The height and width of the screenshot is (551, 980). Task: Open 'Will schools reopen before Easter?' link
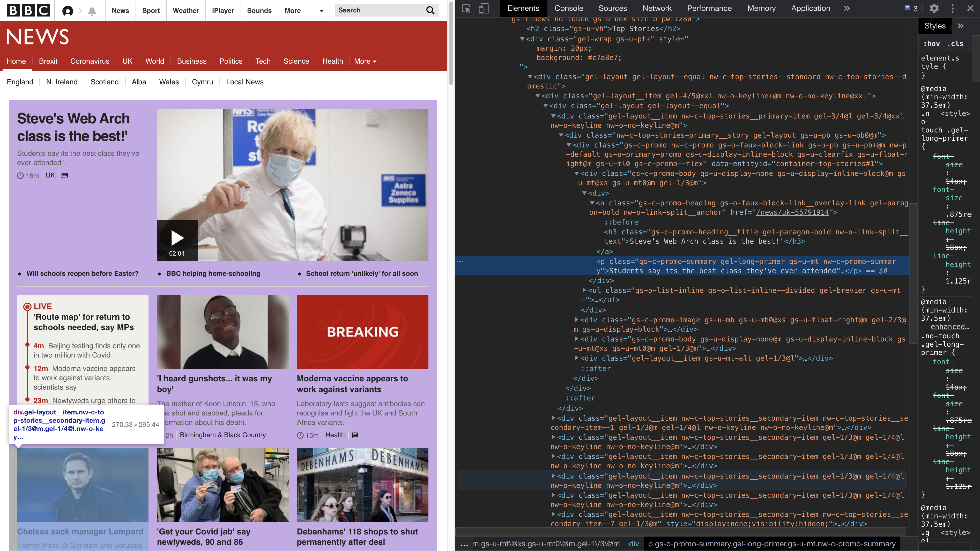point(83,274)
